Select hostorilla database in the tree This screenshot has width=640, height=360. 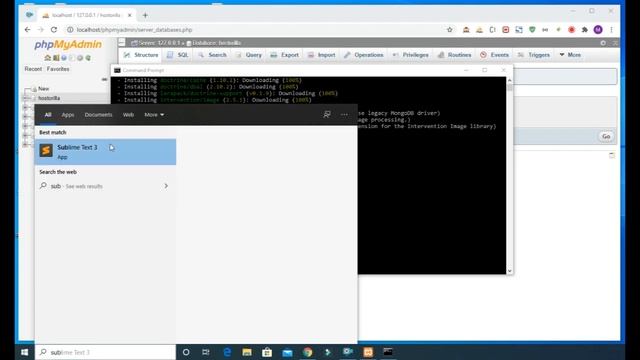[x=49, y=98]
